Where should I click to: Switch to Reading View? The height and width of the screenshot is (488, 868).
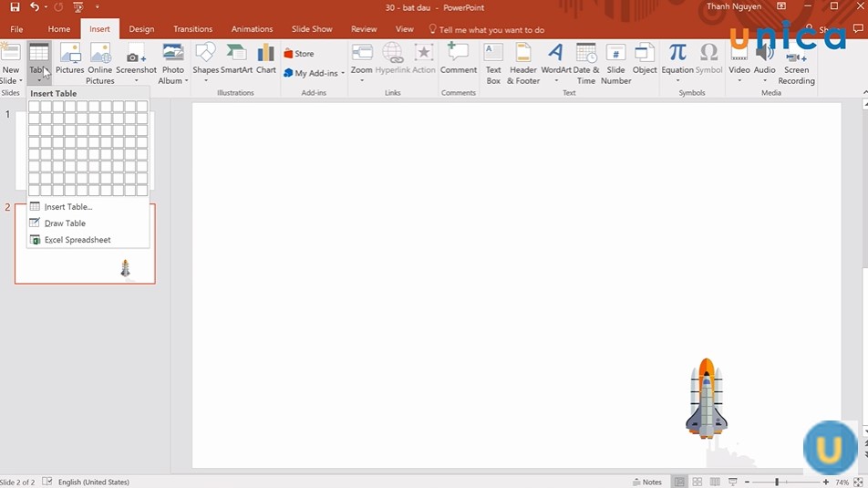pos(715,482)
